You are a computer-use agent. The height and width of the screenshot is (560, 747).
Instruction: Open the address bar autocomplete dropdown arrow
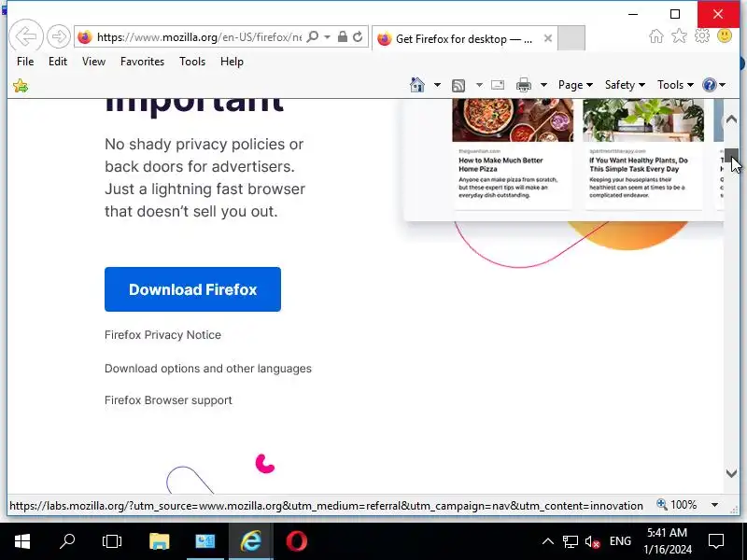[328, 36]
